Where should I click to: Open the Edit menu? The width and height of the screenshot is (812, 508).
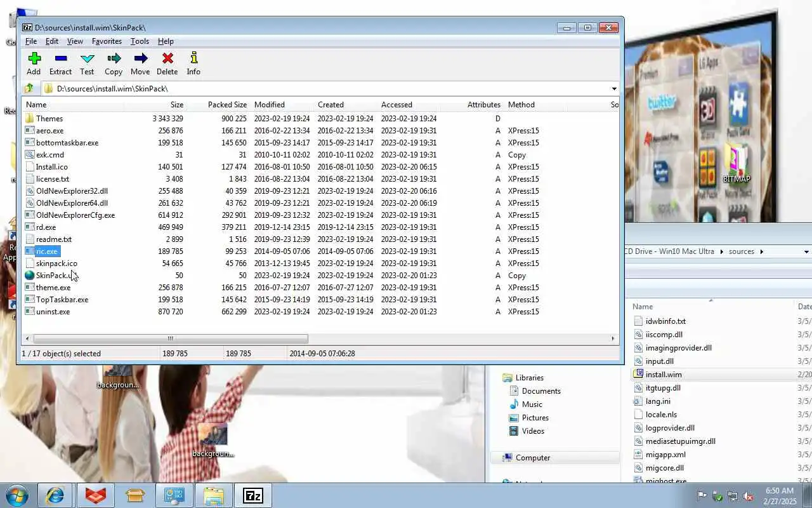tap(52, 41)
